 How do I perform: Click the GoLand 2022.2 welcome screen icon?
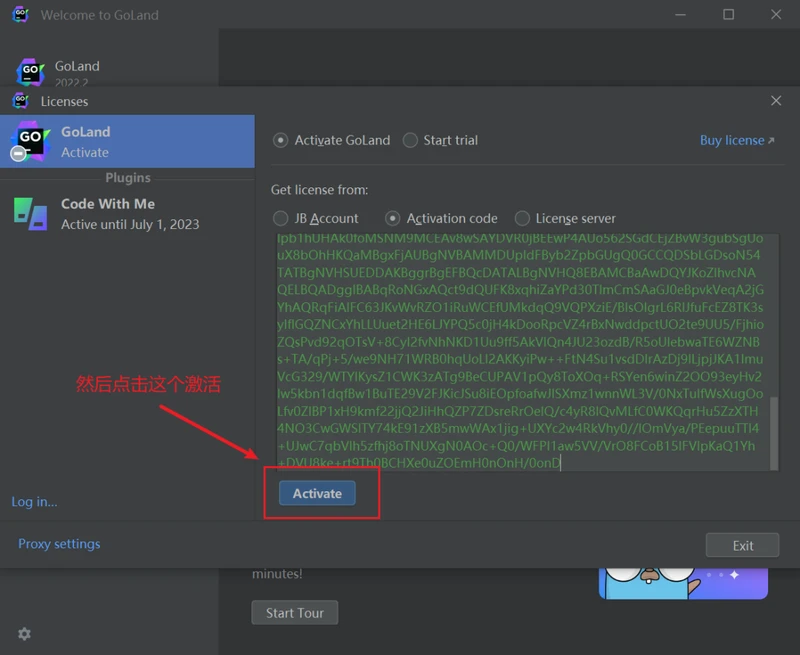31,72
